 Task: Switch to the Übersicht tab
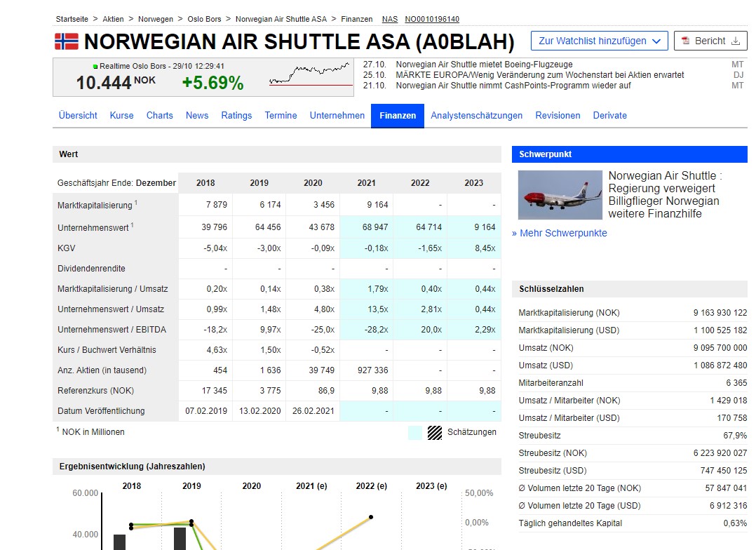(x=78, y=115)
